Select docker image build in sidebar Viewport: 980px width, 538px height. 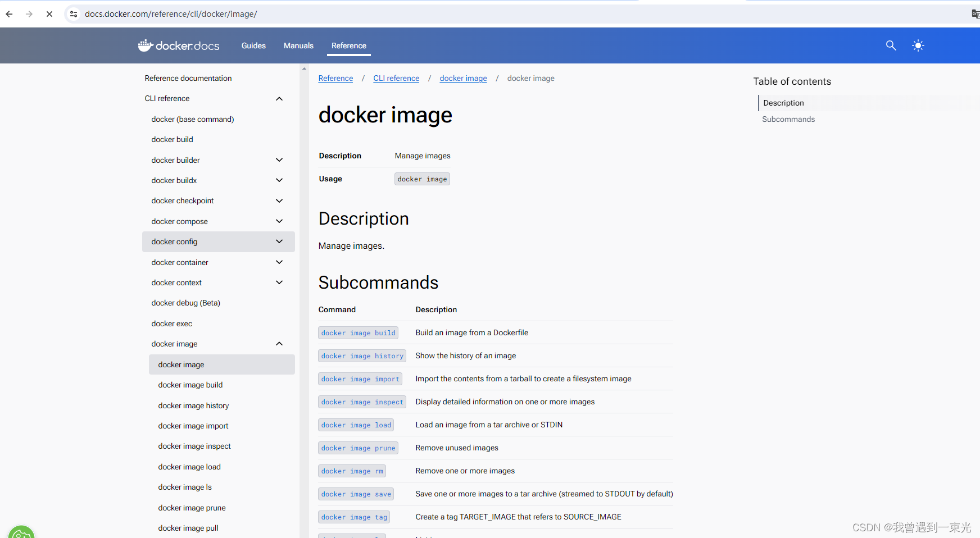coord(190,385)
